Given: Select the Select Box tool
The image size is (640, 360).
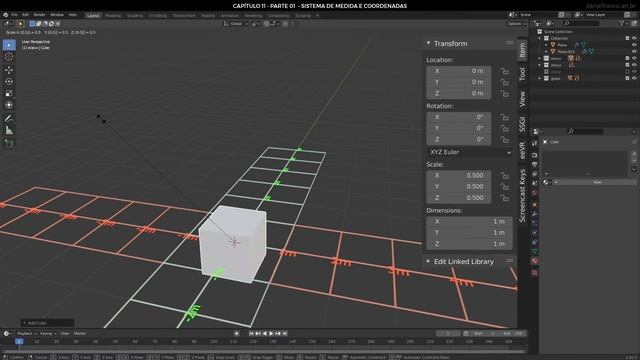Looking at the screenshot, I should [9, 44].
